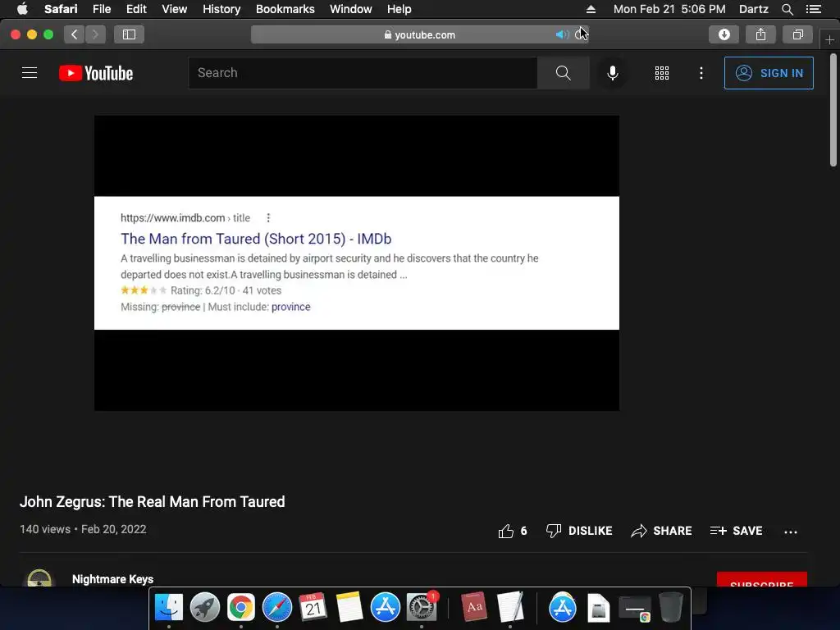Focus the YouTube search field

(363, 73)
